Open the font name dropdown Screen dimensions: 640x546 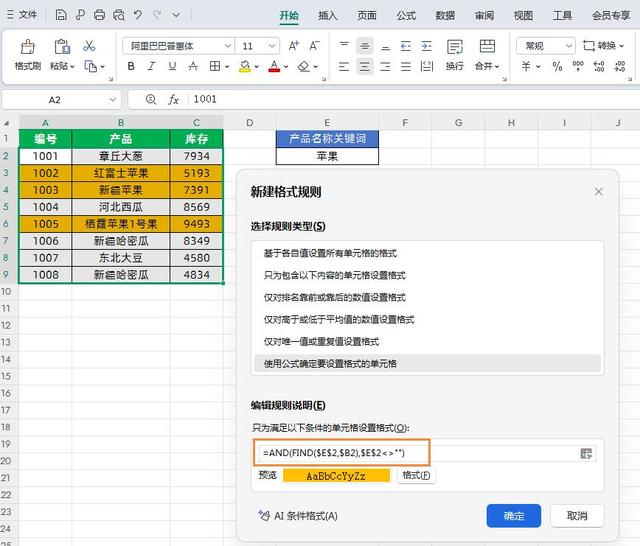228,46
